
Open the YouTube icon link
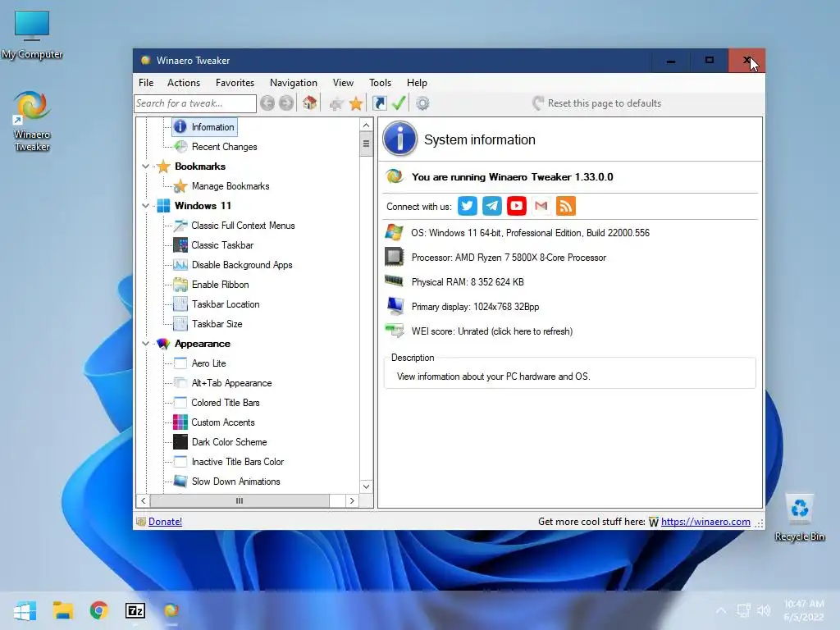coord(517,206)
